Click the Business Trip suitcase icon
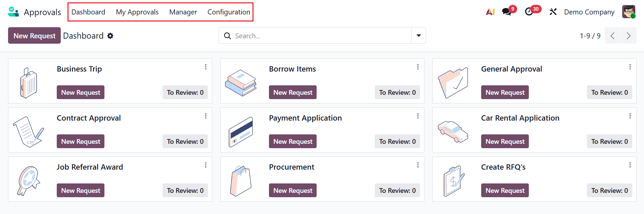644x214 pixels. 29,83
